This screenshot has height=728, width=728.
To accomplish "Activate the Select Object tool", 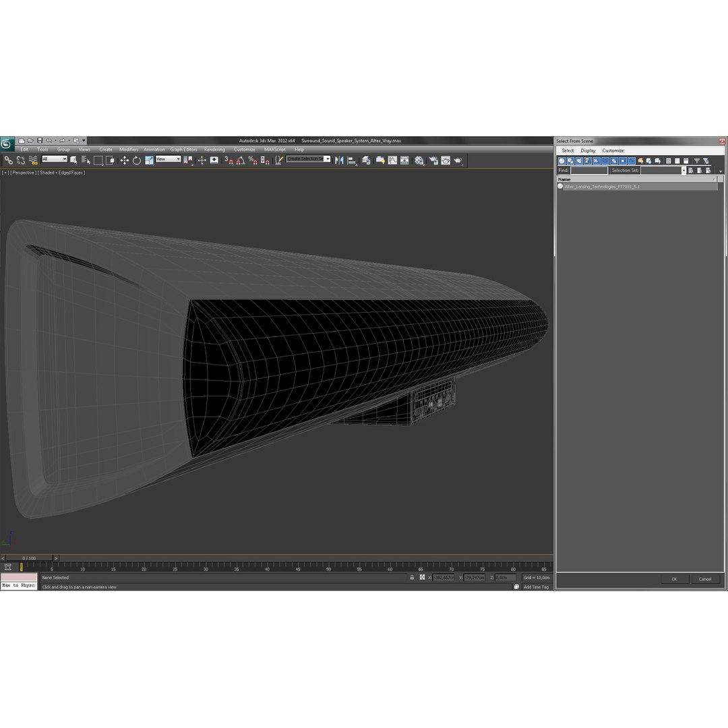I will coord(73,160).
